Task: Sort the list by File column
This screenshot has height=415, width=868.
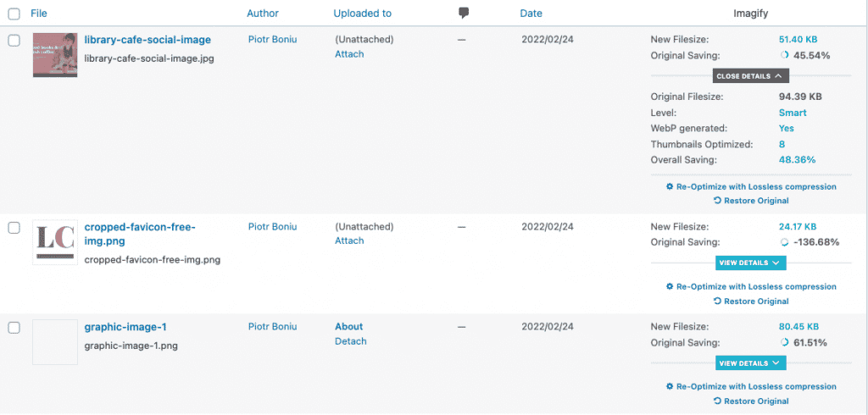Action: pyautogui.click(x=39, y=14)
